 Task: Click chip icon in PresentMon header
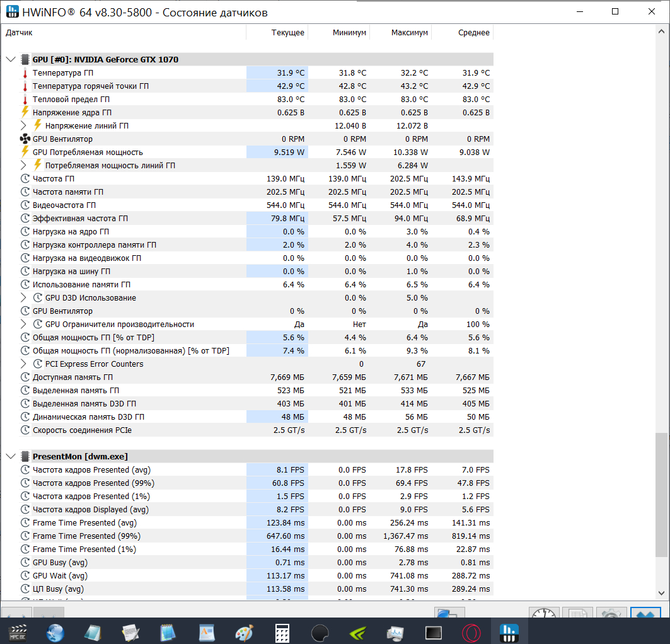click(x=25, y=456)
